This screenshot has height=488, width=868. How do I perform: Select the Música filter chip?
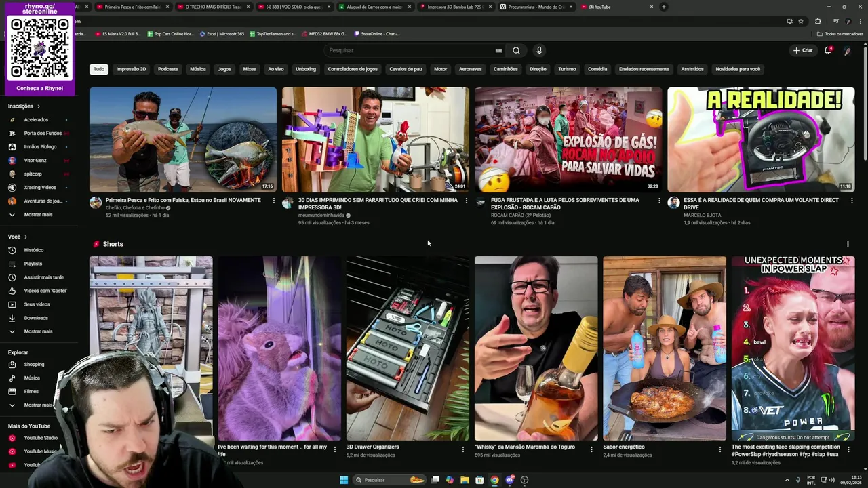coord(197,69)
